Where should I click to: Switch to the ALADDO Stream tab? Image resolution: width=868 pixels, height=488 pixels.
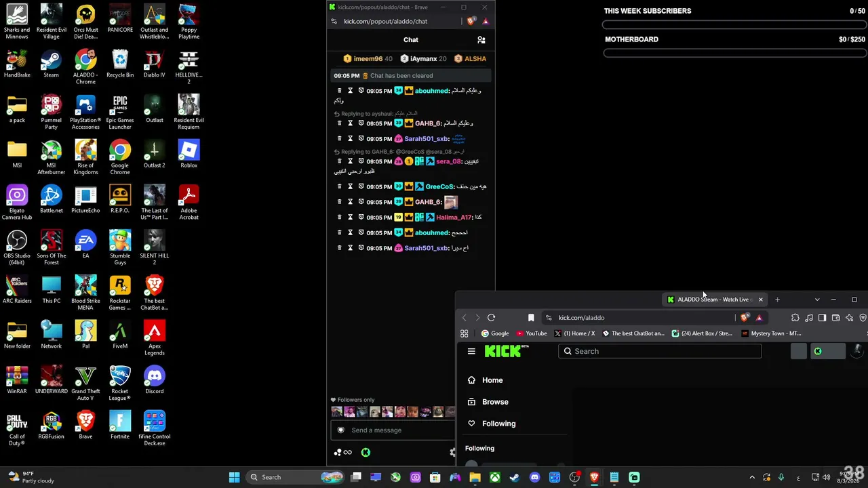click(x=715, y=300)
